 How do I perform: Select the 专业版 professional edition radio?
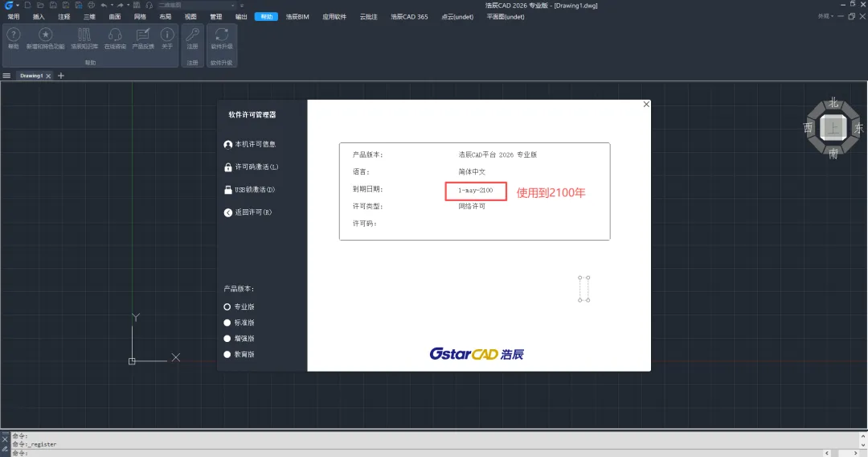227,307
